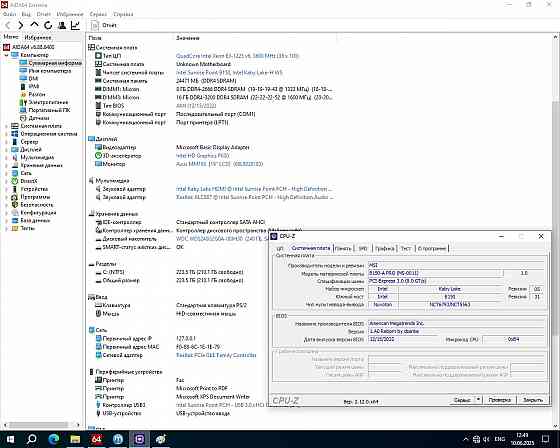Viewport: 560px width, 448px height.
Task: Switch to О программе tab in CPU-Z
Action: 432,248
